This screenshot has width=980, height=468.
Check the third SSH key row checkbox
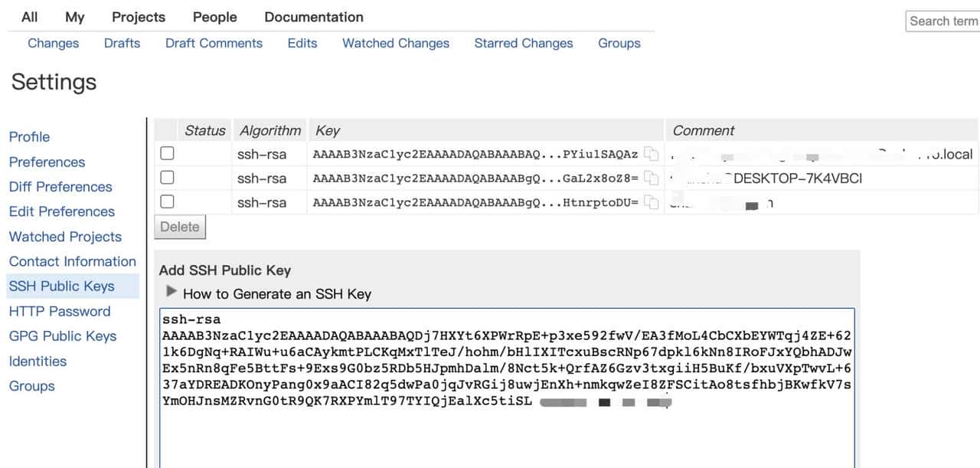(x=166, y=202)
